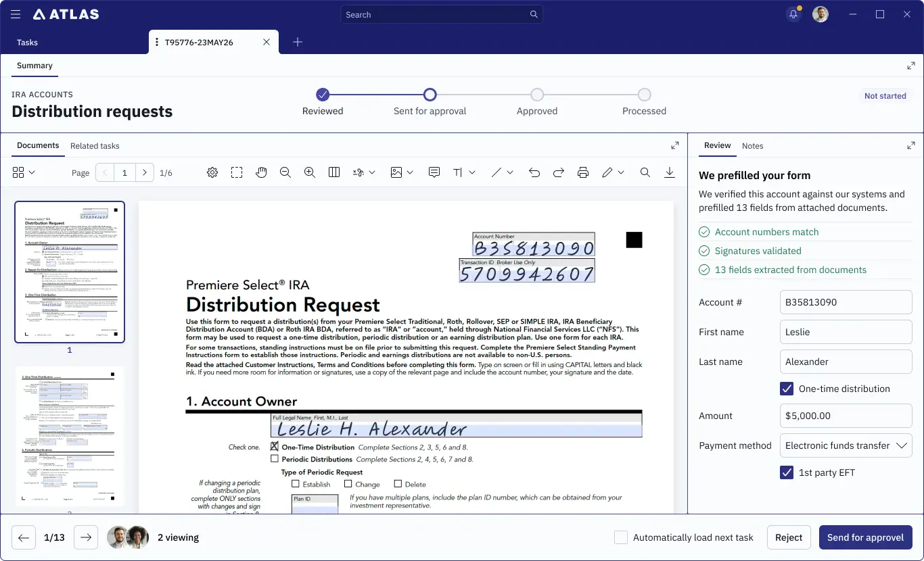The width and height of the screenshot is (924, 561).
Task: Select page 2 thumbnail
Action: pyautogui.click(x=70, y=436)
